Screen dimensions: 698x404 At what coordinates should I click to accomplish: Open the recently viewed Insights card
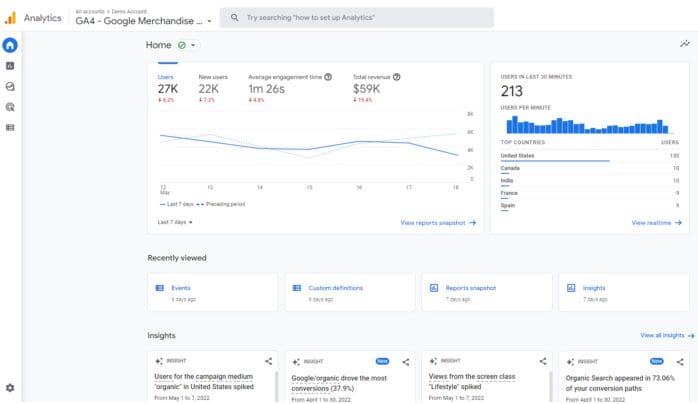(x=624, y=292)
